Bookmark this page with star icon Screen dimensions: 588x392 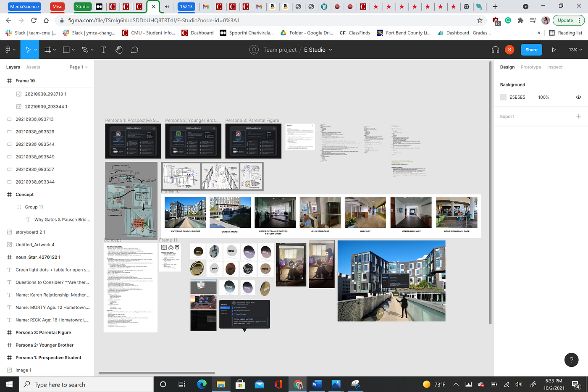click(480, 20)
